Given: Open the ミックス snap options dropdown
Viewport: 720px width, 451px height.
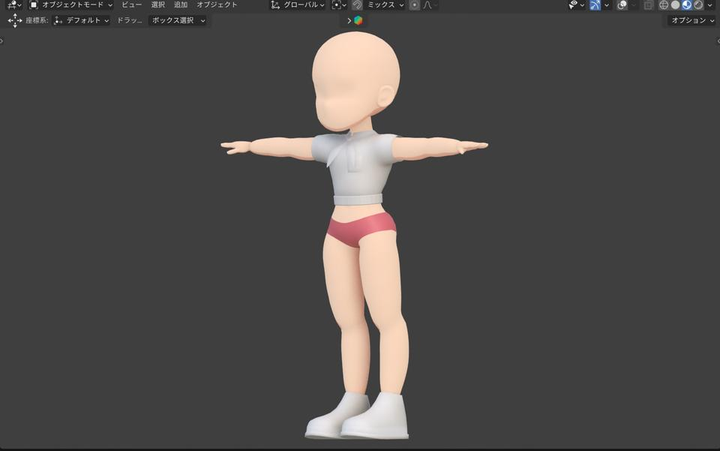Looking at the screenshot, I should [x=385, y=5].
